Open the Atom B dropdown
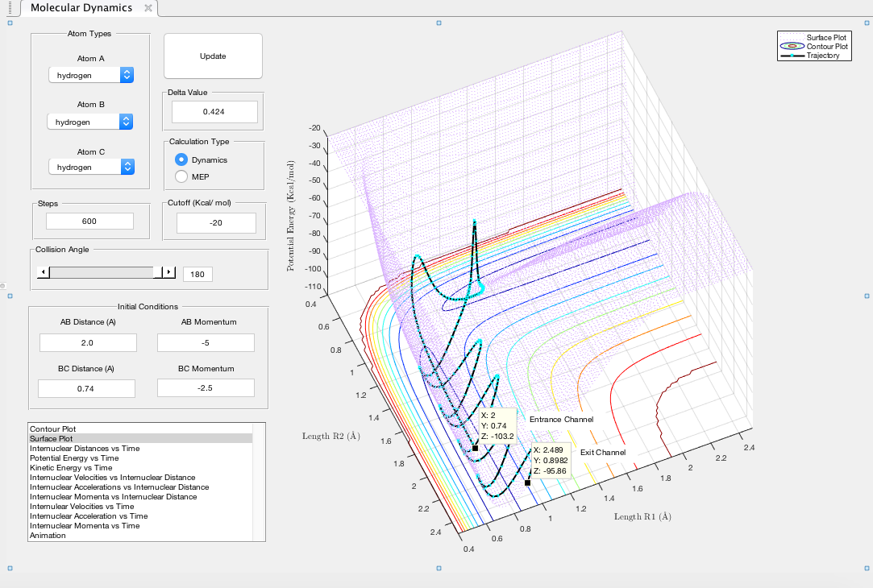873x588 pixels. click(x=90, y=122)
